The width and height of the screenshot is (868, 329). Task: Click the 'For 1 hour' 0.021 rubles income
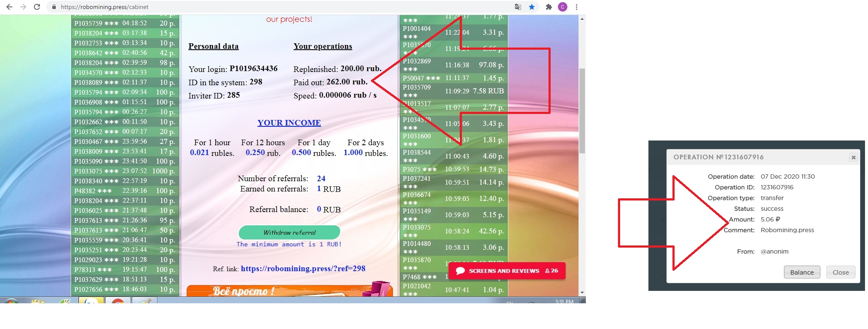click(x=212, y=148)
